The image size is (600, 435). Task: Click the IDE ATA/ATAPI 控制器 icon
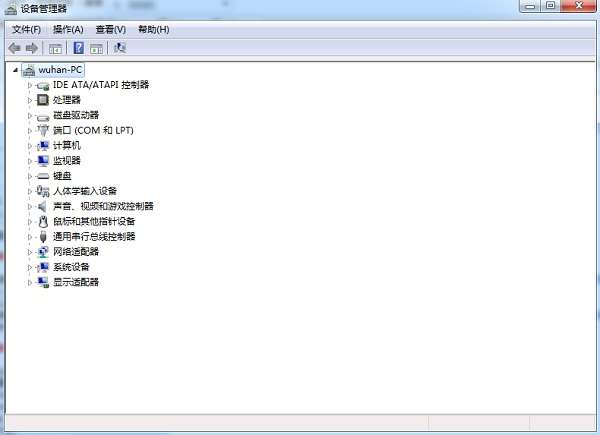[43, 85]
